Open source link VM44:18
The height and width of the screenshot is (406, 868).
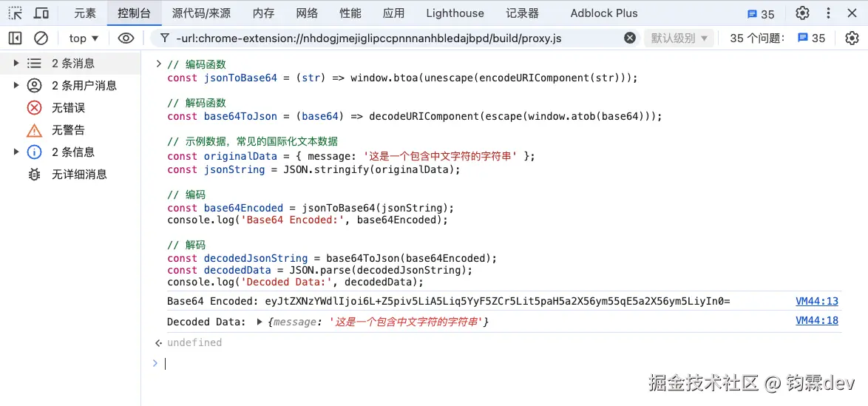coord(816,321)
